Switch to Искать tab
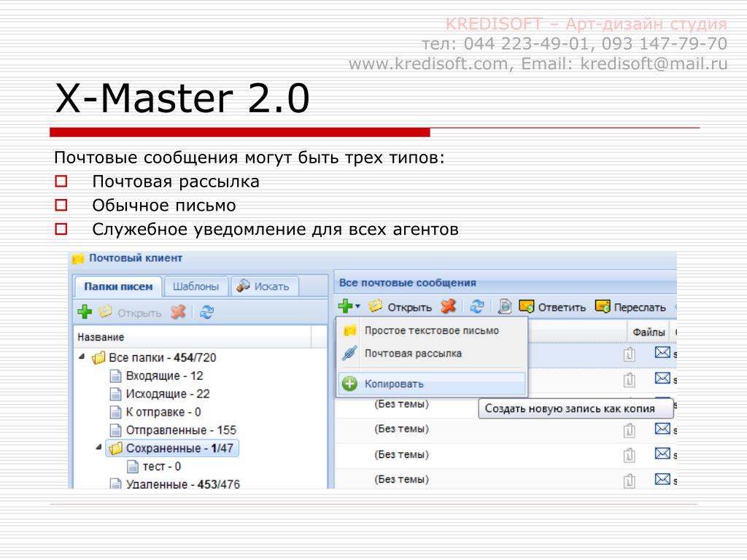 265,287
